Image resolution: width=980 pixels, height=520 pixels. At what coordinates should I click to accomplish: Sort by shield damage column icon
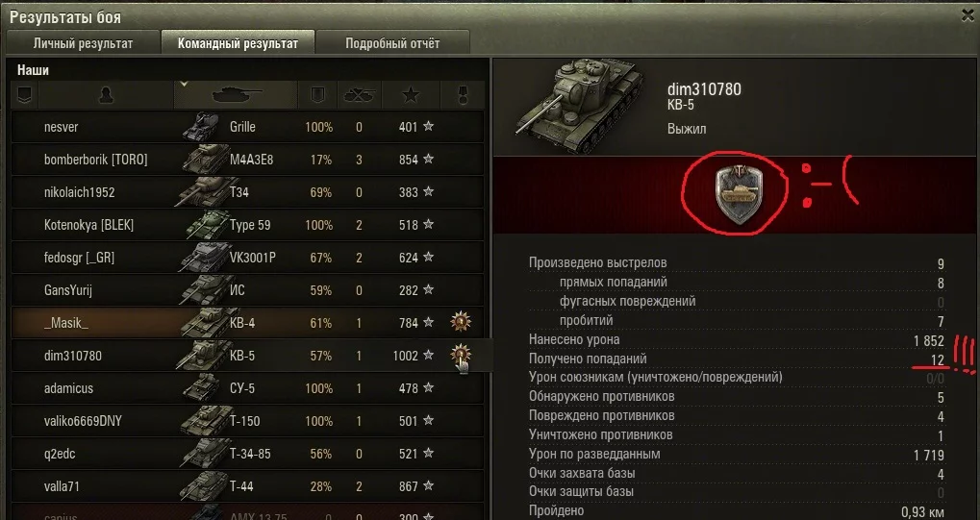click(x=317, y=95)
